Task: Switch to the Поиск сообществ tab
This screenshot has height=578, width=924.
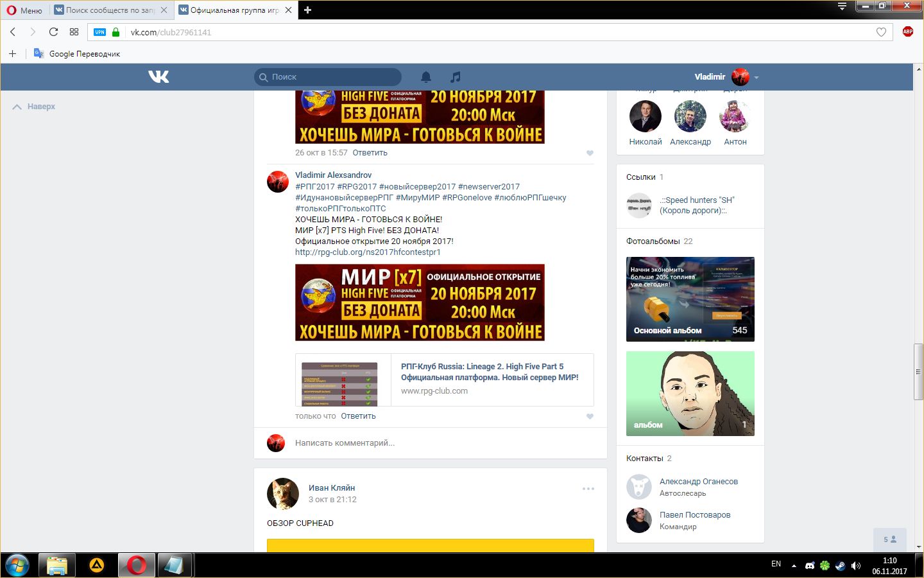Action: pyautogui.click(x=109, y=10)
